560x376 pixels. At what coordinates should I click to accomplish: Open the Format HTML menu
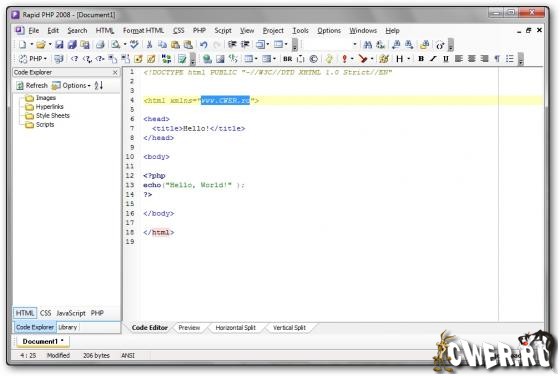143,31
